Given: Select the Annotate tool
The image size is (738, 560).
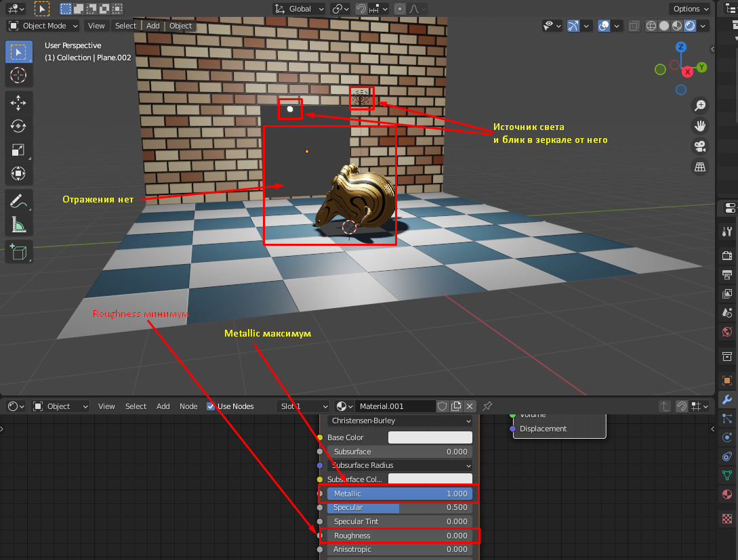Looking at the screenshot, I should click(x=18, y=201).
